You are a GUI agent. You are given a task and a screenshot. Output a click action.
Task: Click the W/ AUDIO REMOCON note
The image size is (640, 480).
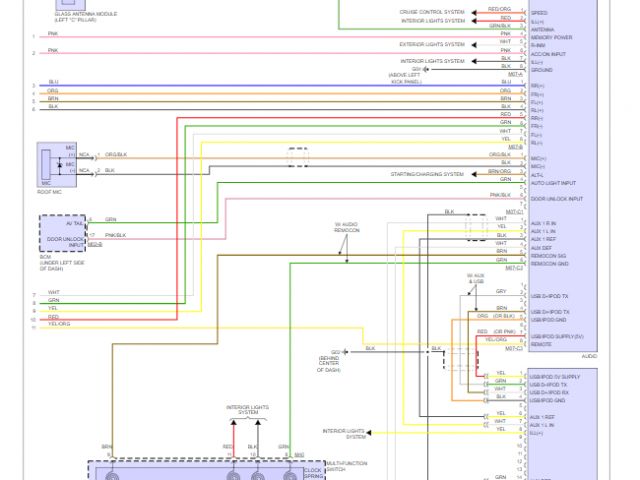[x=346, y=227]
